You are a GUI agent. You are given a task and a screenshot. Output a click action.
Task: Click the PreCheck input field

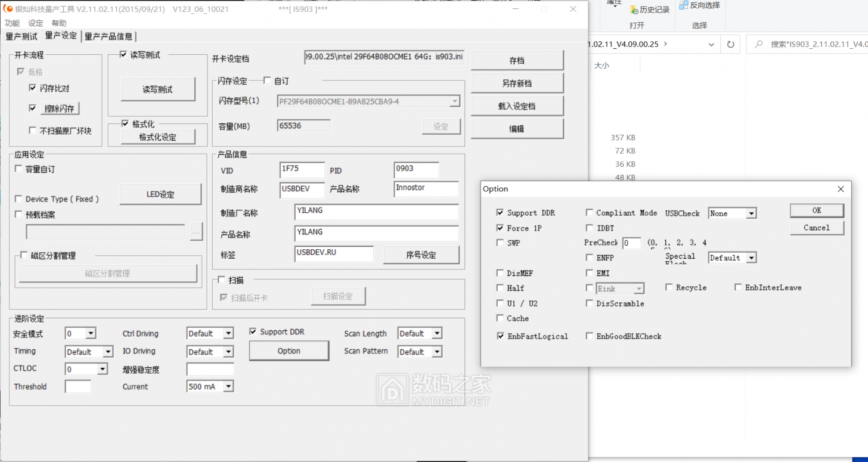[632, 243]
